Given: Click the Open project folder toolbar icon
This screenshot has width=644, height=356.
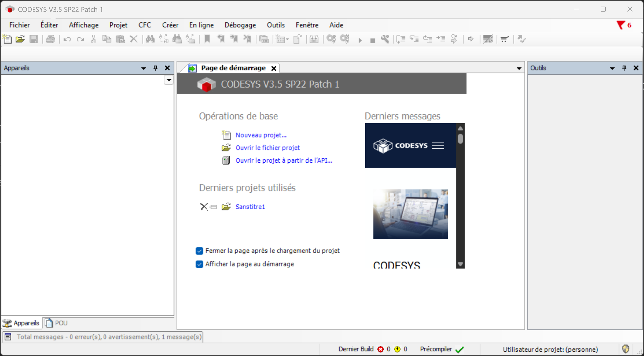Looking at the screenshot, I should [20, 39].
